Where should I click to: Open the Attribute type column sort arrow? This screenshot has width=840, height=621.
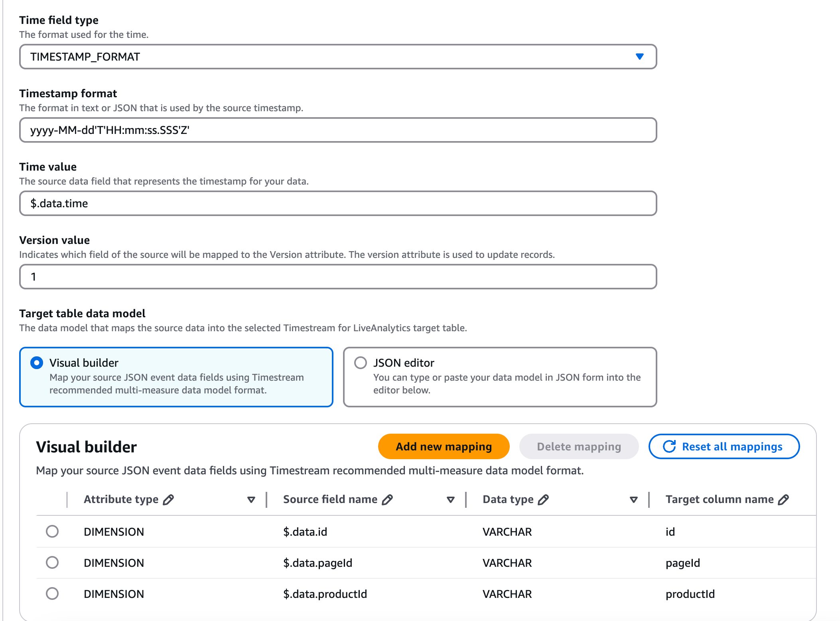(251, 500)
